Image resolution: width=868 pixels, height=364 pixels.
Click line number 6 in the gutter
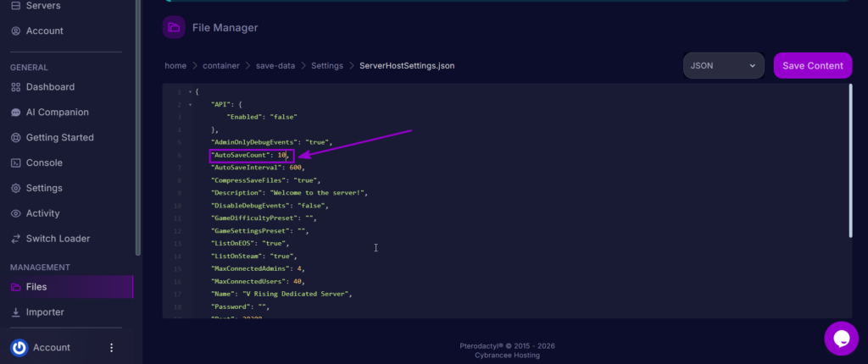[x=180, y=156]
